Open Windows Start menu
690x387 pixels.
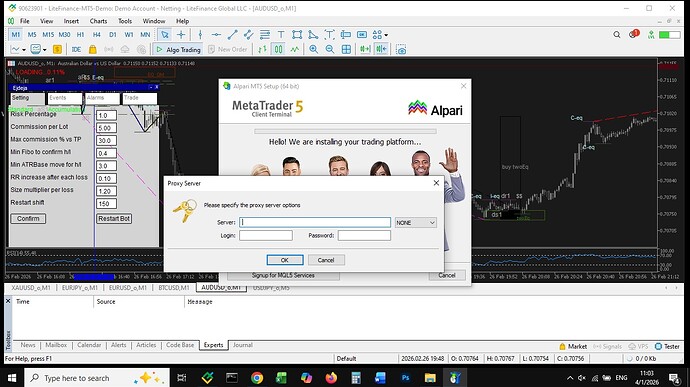12,377
